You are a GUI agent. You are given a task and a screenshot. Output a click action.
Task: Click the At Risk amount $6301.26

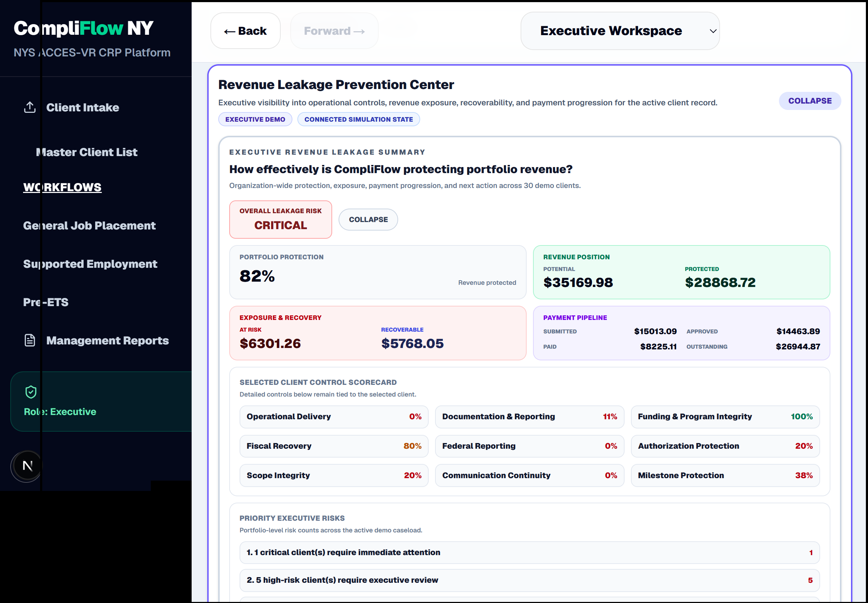(270, 343)
